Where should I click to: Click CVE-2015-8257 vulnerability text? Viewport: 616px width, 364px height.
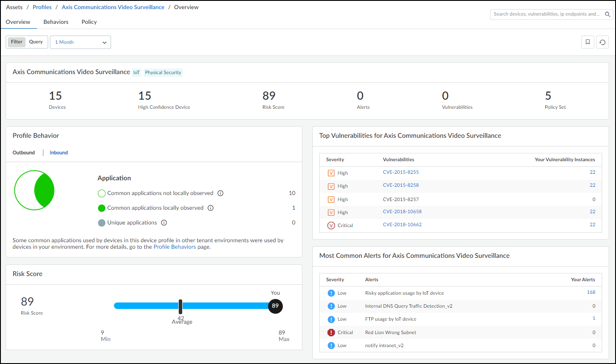pyautogui.click(x=401, y=199)
